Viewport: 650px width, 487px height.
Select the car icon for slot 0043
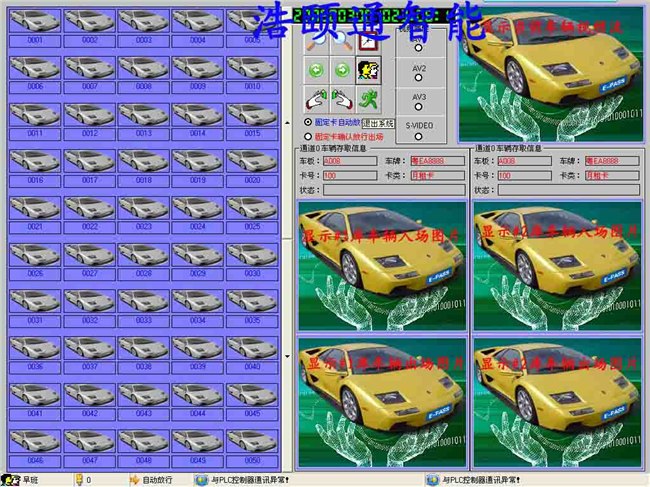[143, 395]
